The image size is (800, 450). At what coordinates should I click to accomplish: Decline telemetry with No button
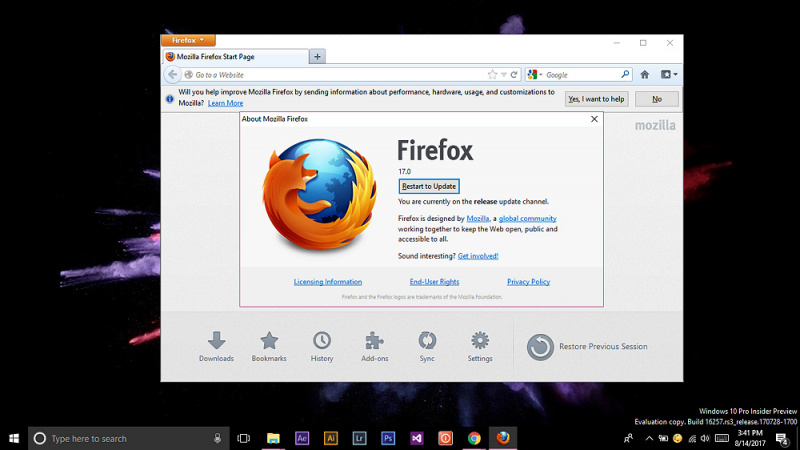pyautogui.click(x=657, y=99)
